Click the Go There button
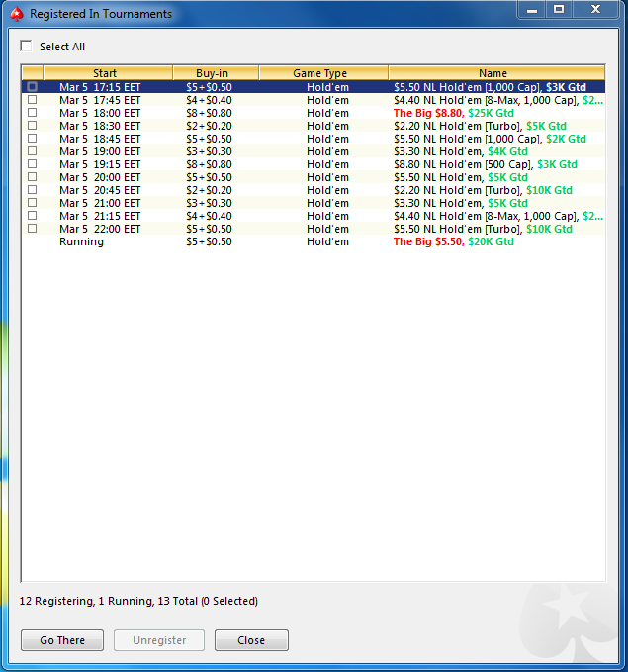Image resolution: width=628 pixels, height=672 pixels. [x=62, y=640]
